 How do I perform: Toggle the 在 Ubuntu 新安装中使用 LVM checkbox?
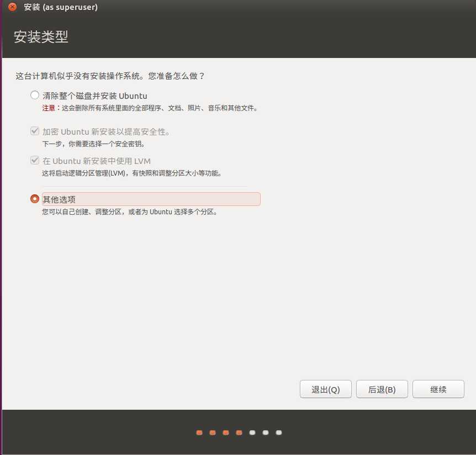tap(35, 160)
